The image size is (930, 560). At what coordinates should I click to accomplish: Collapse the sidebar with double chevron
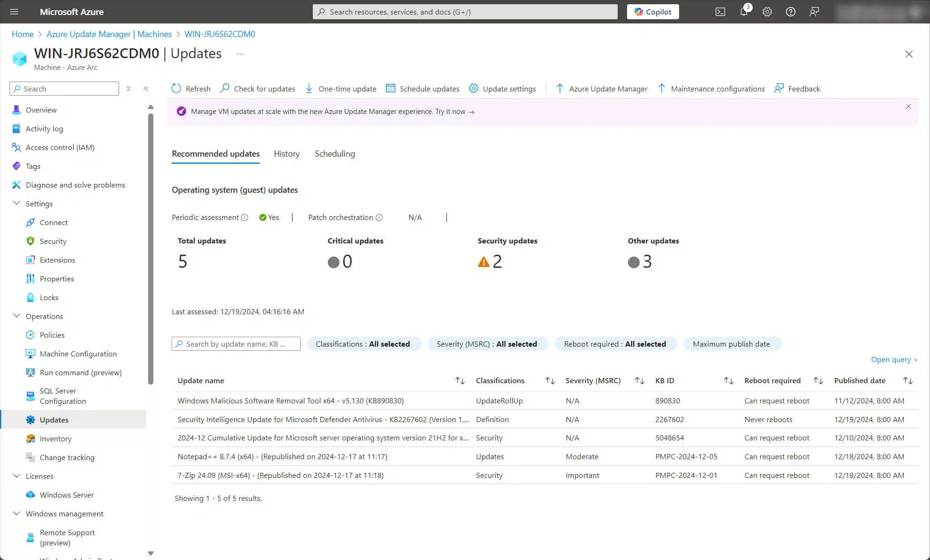[x=146, y=89]
